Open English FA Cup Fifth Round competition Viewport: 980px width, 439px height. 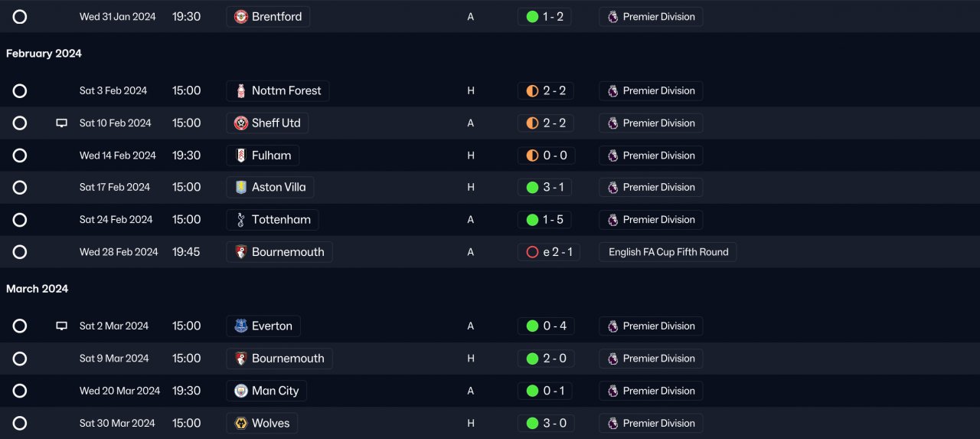668,252
